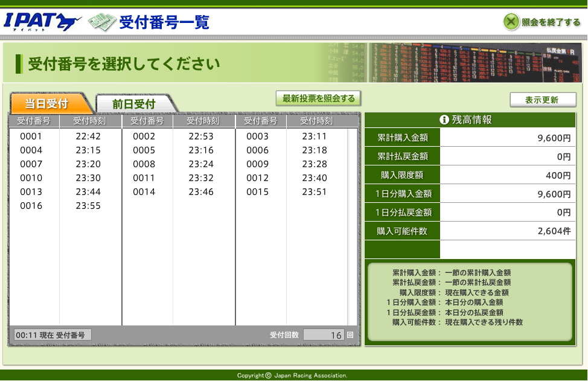
Task: Click 最新投票を照会する button
Action: click(x=318, y=98)
